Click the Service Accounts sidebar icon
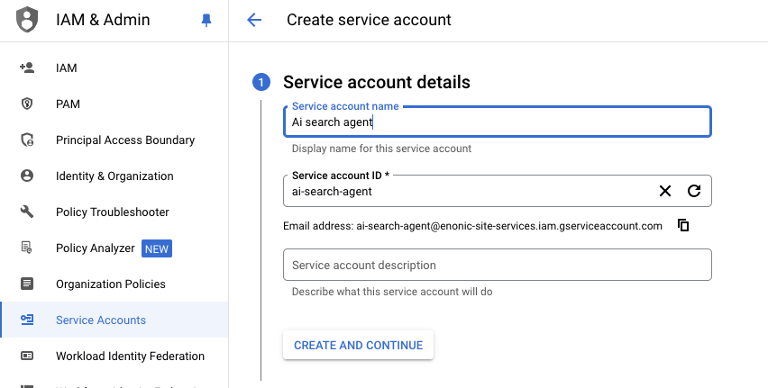768x388 pixels. pyautogui.click(x=27, y=320)
